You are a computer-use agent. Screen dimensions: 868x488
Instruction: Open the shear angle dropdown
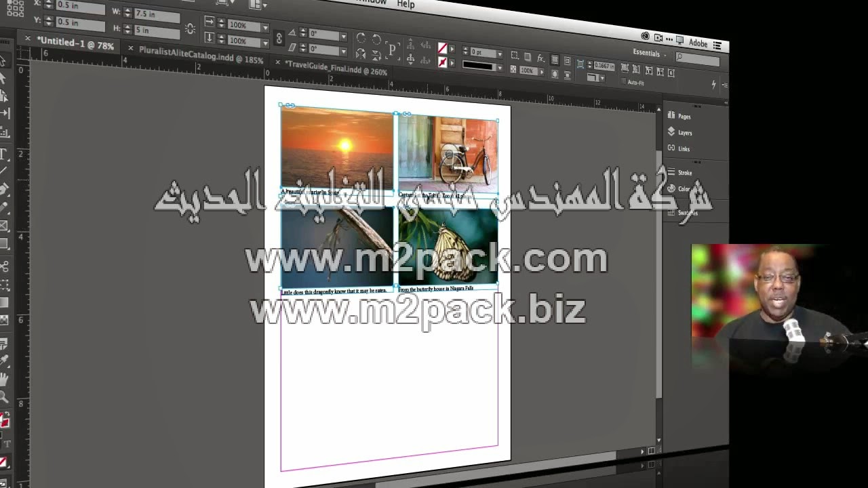343,51
